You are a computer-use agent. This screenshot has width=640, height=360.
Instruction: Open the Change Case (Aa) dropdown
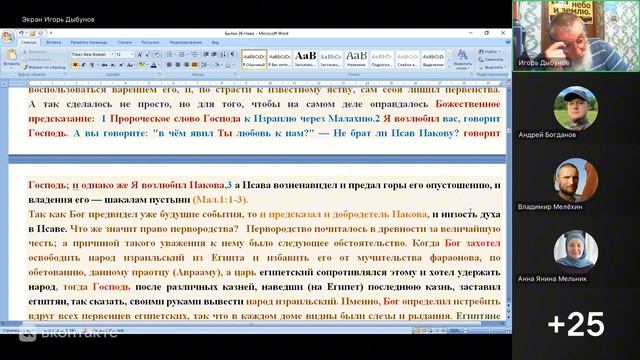point(131,65)
